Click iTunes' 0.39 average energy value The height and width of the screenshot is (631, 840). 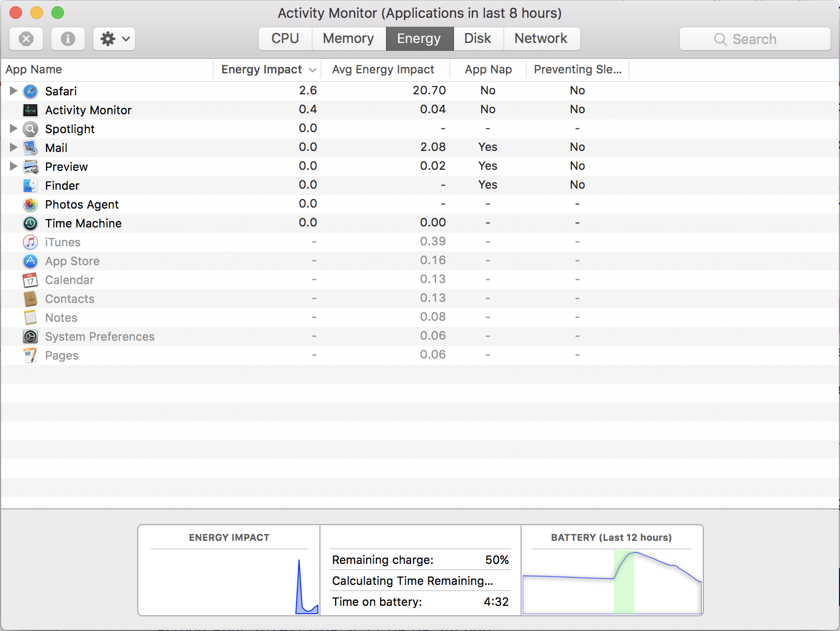[433, 241]
